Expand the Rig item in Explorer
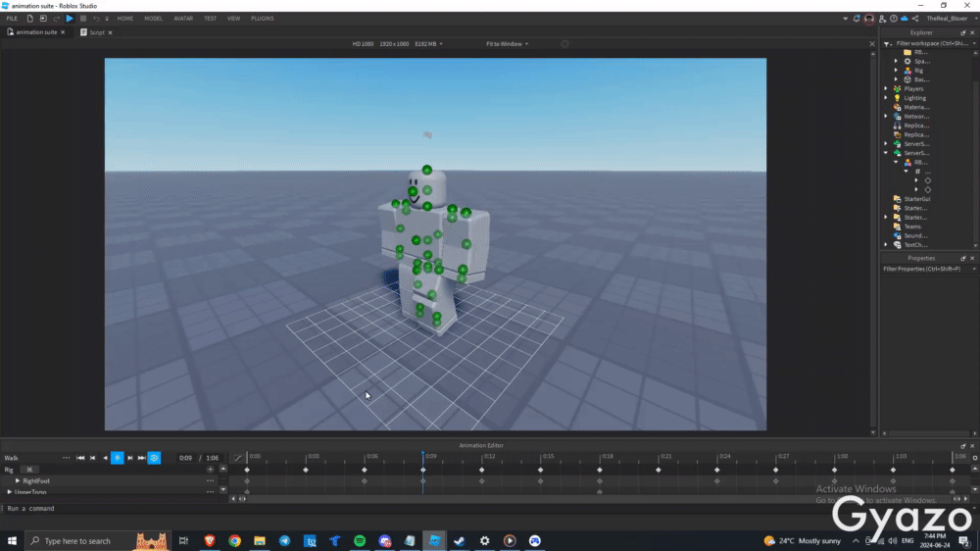This screenshot has width=980, height=551. 896,71
